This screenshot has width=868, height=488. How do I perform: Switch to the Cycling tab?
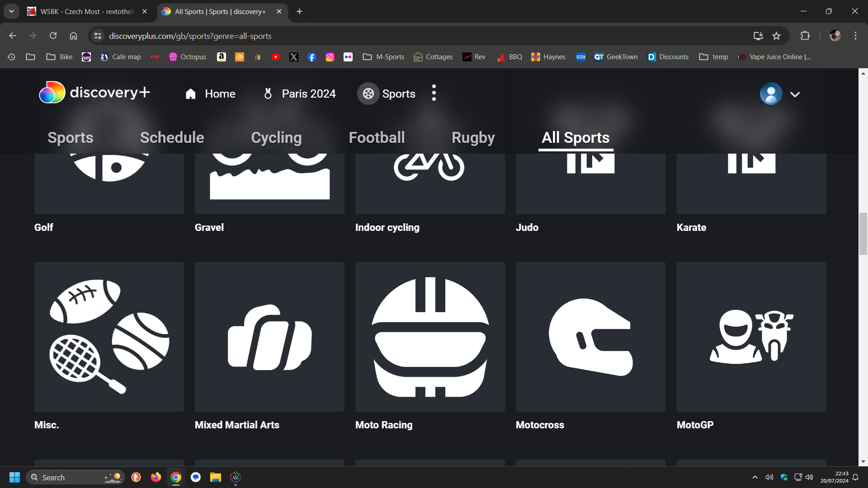click(276, 137)
